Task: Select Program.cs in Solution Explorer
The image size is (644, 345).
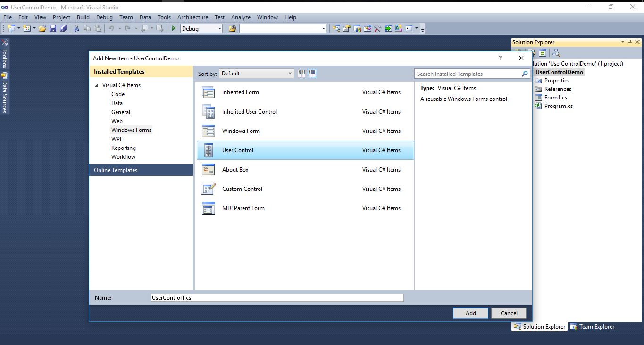Action: coord(558,106)
